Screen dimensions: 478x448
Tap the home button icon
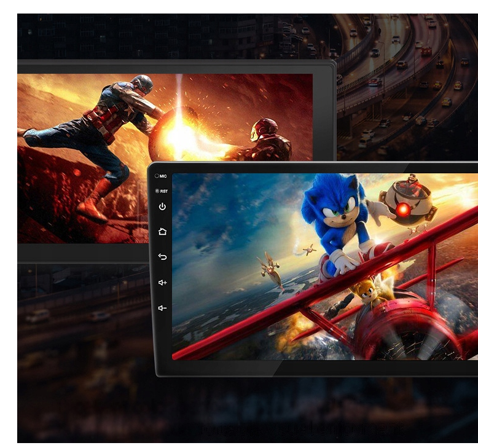(x=162, y=232)
